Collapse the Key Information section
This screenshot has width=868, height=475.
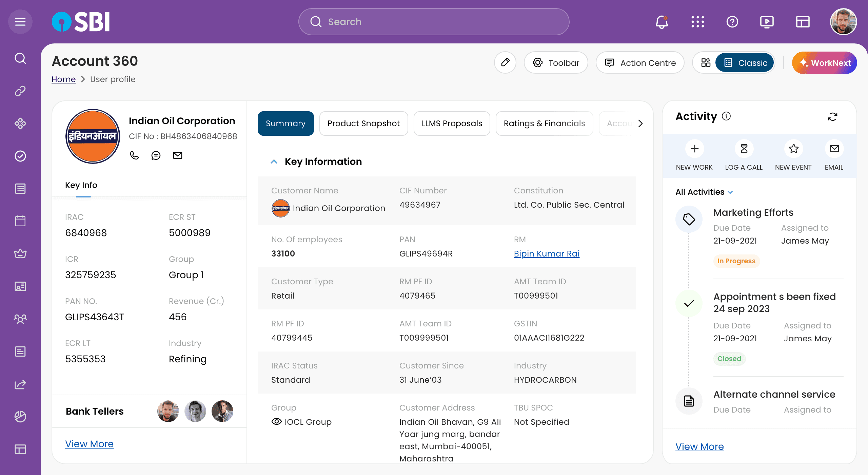(x=274, y=162)
